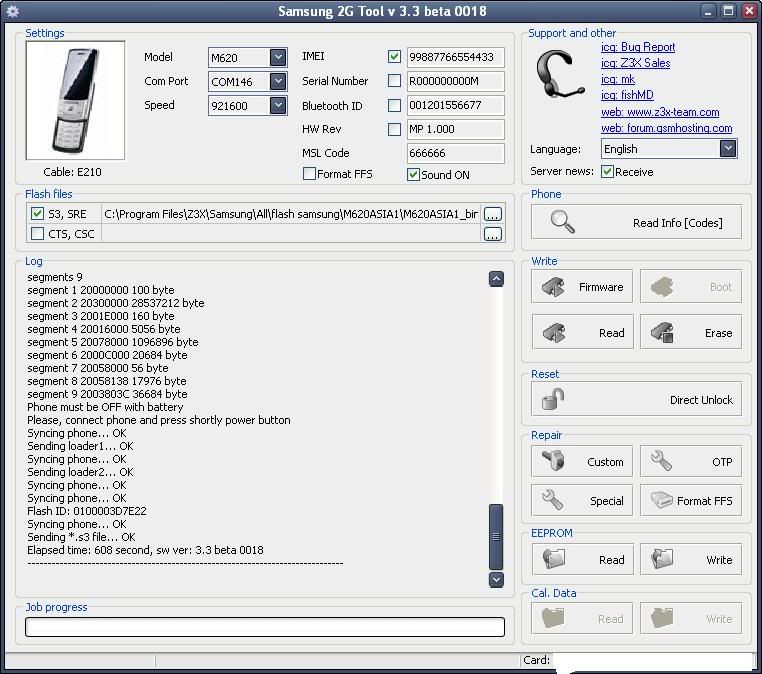762x674 pixels.
Task: Click the Format FFS disk icon
Action: 661,500
